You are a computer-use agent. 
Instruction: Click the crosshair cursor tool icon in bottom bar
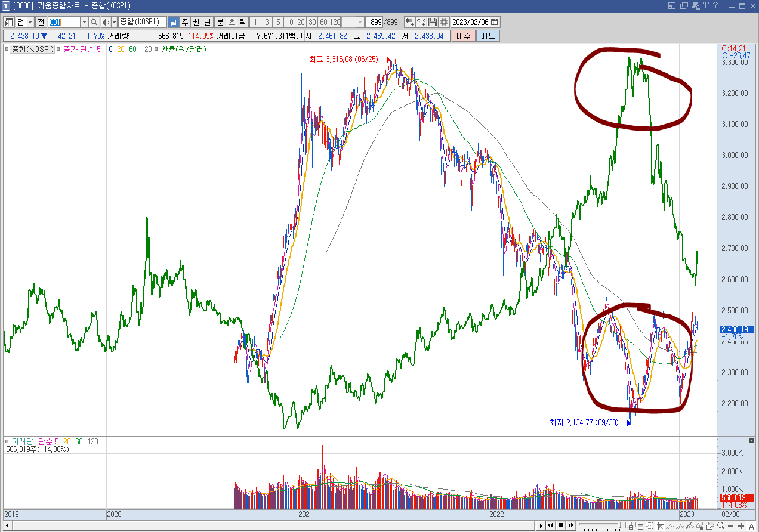tap(660, 525)
